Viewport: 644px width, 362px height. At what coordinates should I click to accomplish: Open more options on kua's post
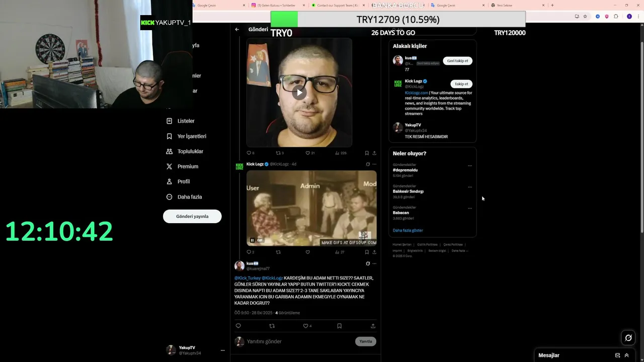pos(374,263)
